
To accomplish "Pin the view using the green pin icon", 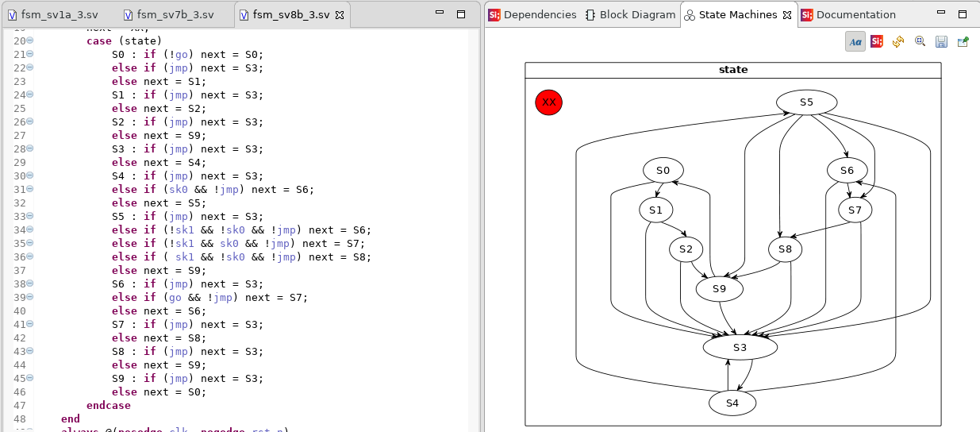I will pyautogui.click(x=963, y=41).
